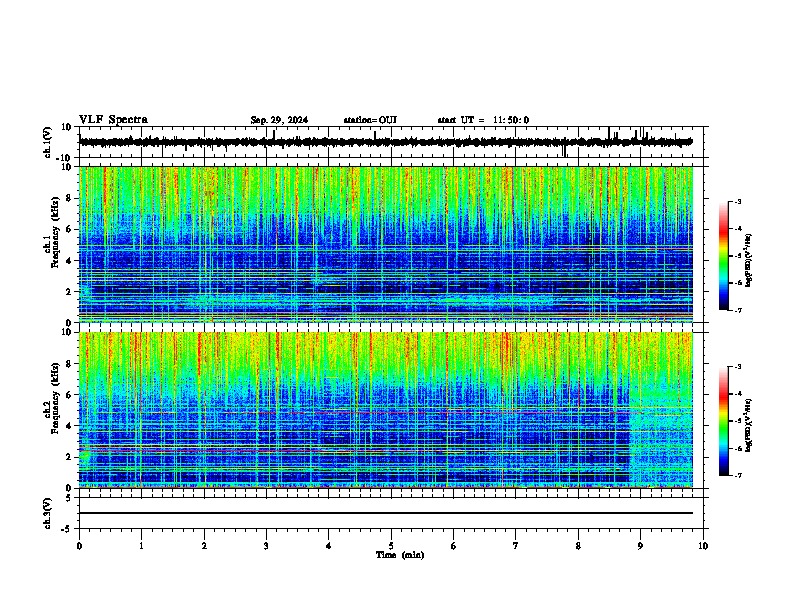Click the 'ch.3(V)' axis label
Image resolution: width=792 pixels, height=612 pixels.
click(48, 513)
